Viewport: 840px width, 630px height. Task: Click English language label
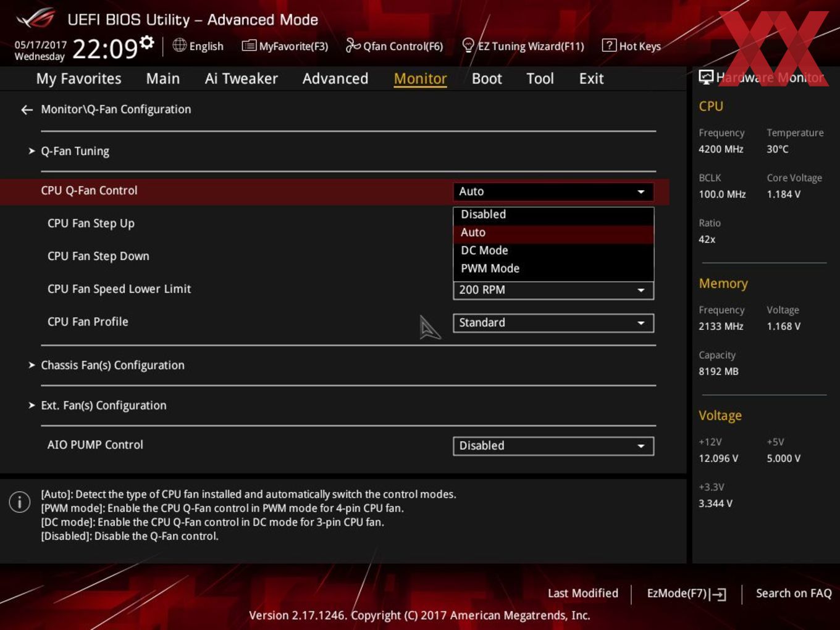tap(206, 46)
